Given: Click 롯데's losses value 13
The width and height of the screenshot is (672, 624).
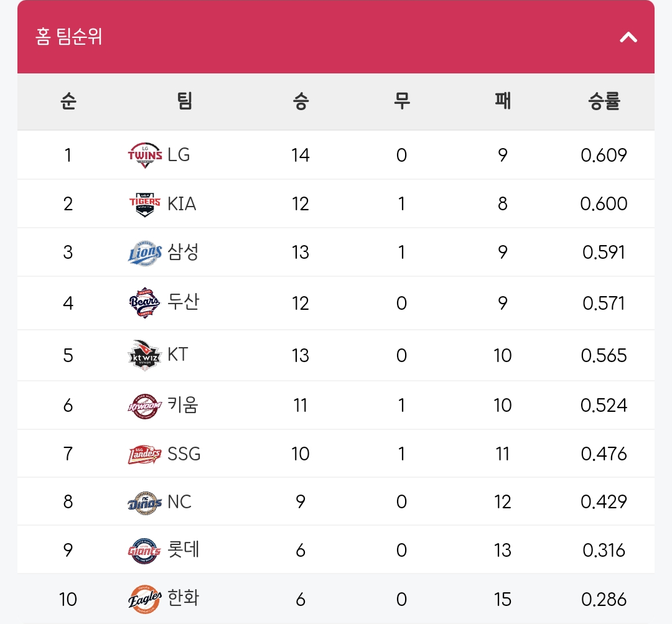Looking at the screenshot, I should (x=503, y=551).
